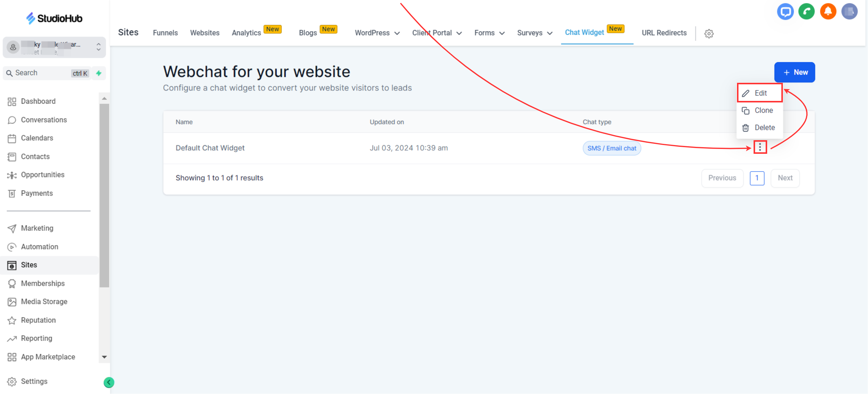Viewport: 868px width, 394px height.
Task: Expand the Surveys dropdown menu
Action: (x=534, y=33)
